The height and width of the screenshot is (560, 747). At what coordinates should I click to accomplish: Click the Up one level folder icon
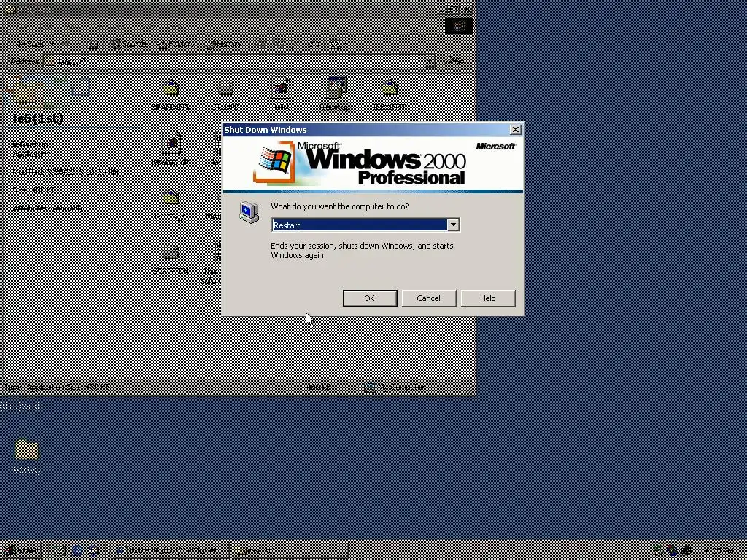coord(93,44)
